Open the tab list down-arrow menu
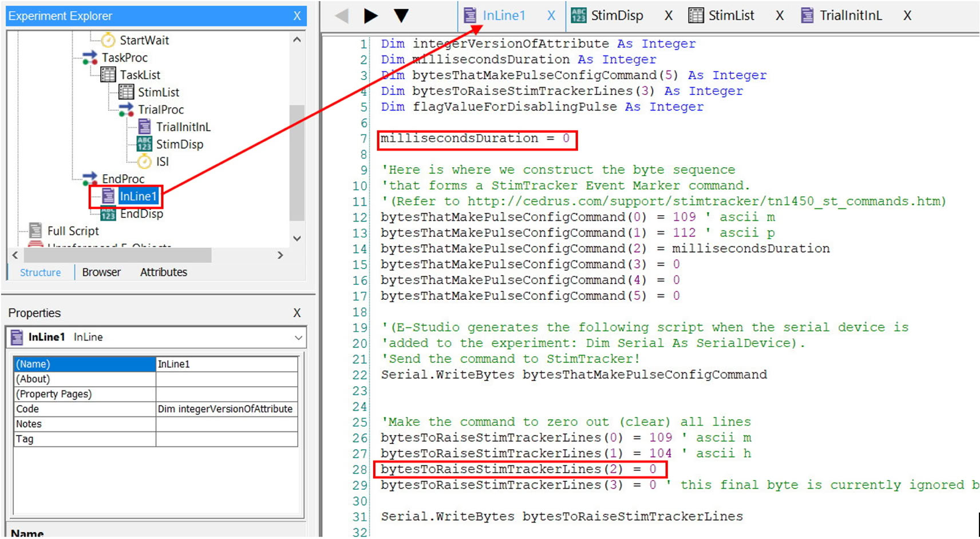 401,16
